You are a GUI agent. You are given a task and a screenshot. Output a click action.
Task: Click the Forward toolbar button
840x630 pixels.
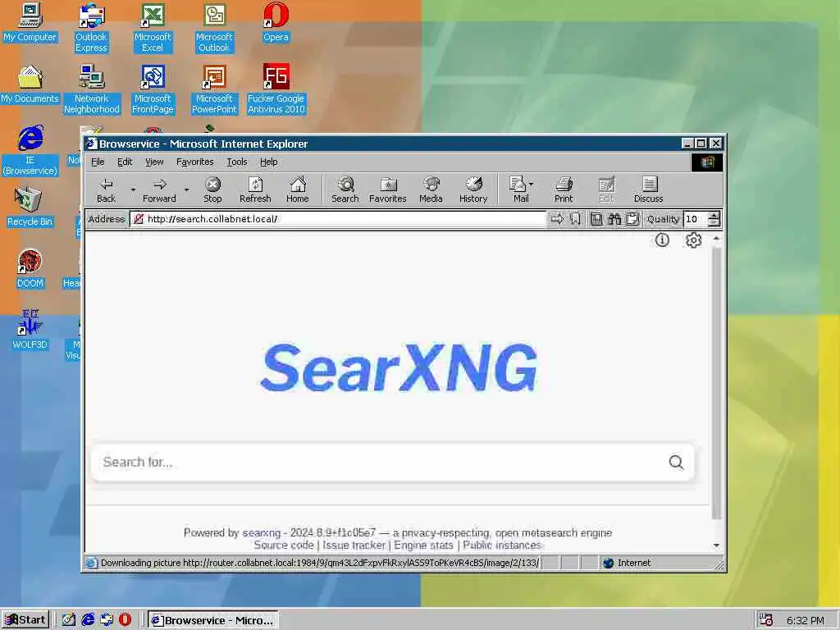tap(159, 189)
